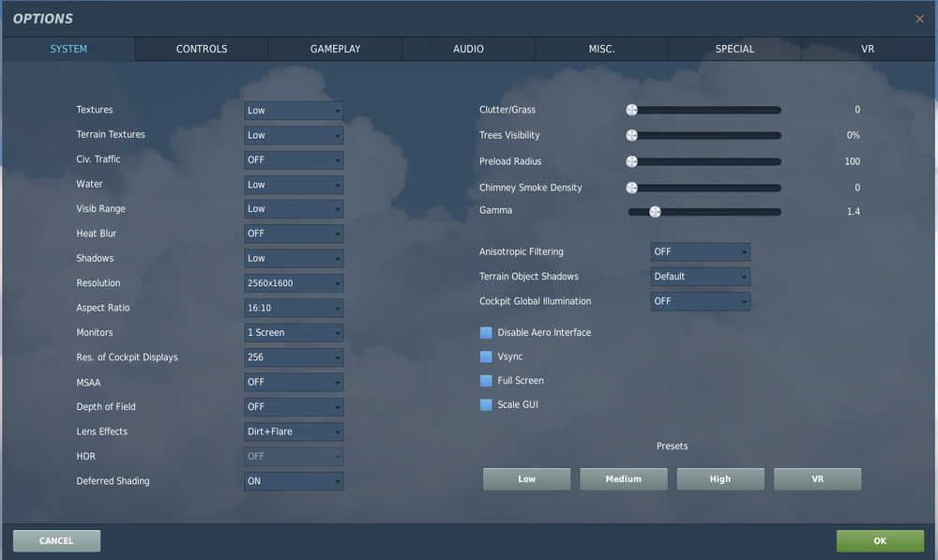Disable the Aero Interface checkbox
Screen dimensions: 938x560
pos(486,332)
